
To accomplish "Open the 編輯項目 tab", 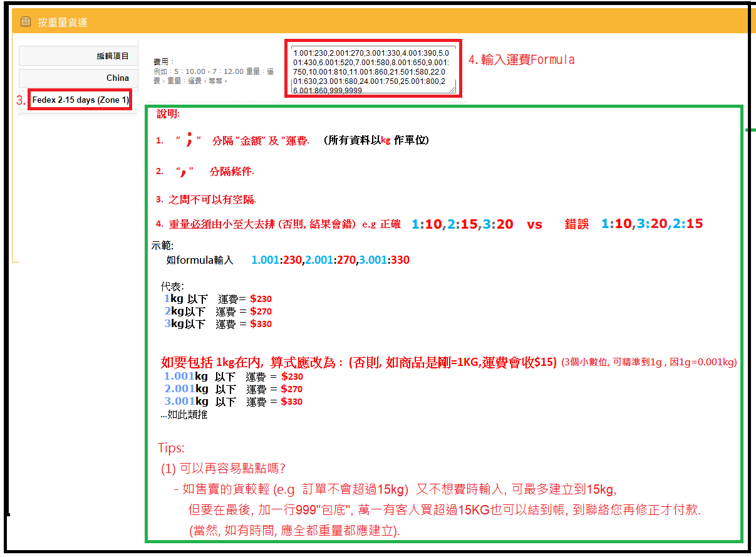I will click(79, 56).
